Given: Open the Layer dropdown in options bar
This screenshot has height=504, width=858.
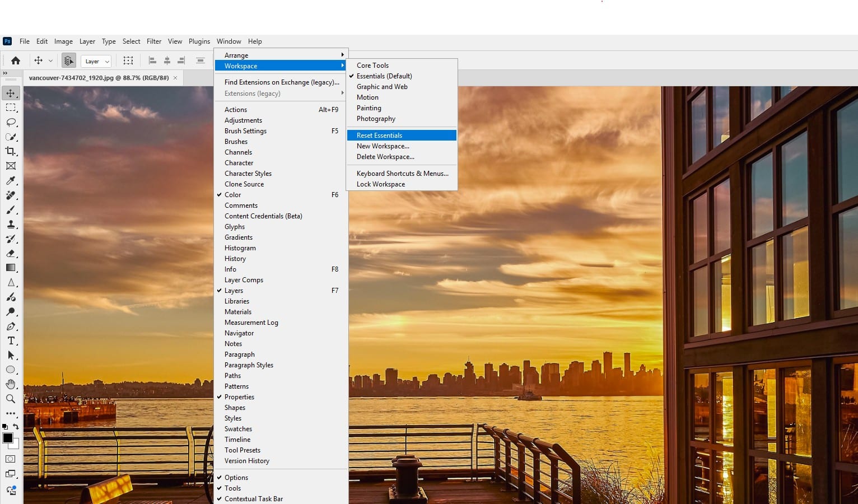Looking at the screenshot, I should click(x=96, y=61).
